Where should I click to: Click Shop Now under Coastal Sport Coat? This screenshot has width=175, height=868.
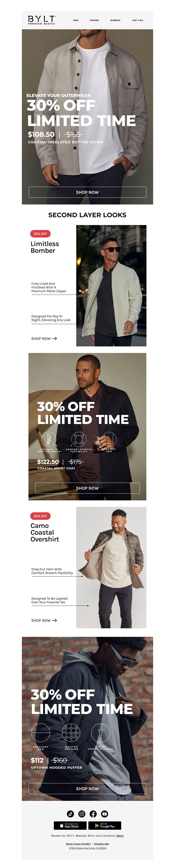pos(87,488)
